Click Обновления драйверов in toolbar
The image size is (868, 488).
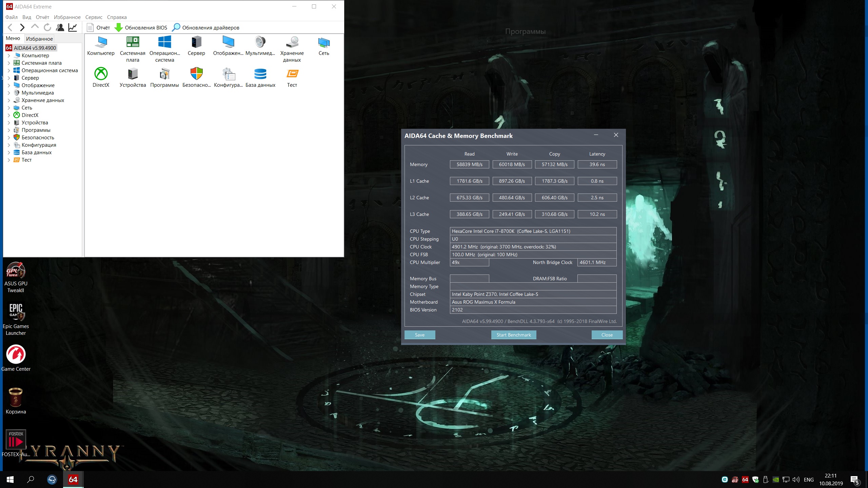coord(206,28)
